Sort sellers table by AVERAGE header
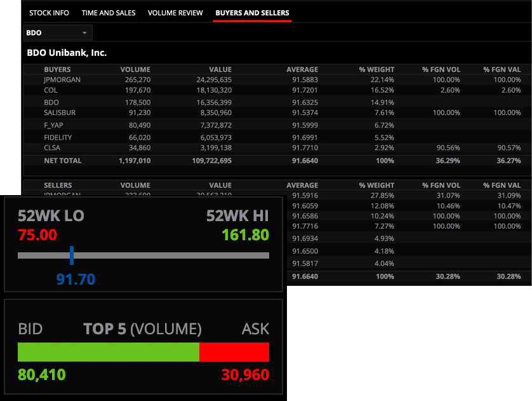The width and height of the screenshot is (532, 401). click(x=302, y=185)
